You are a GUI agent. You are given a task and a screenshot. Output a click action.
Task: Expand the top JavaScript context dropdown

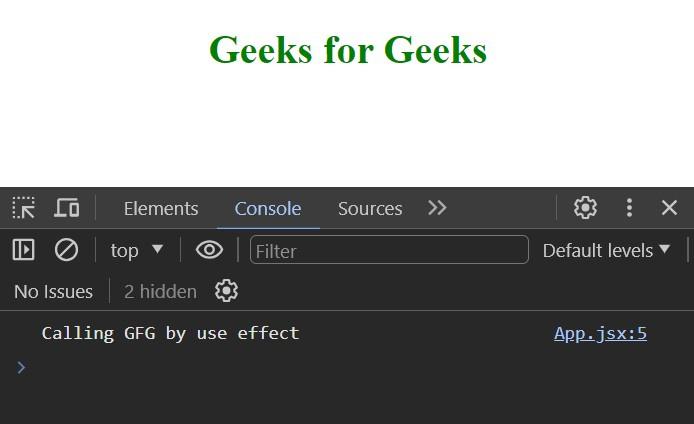pyautogui.click(x=136, y=251)
